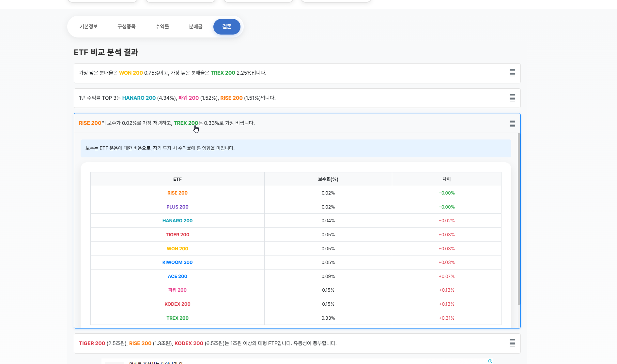
Task: Click KIWOOM 200 in fee table
Action: point(177,262)
